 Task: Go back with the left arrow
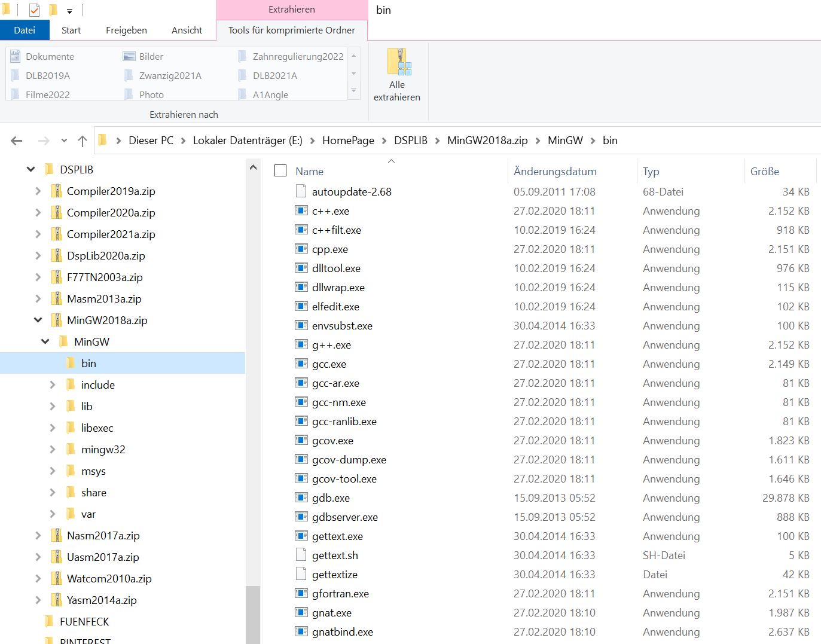17,141
